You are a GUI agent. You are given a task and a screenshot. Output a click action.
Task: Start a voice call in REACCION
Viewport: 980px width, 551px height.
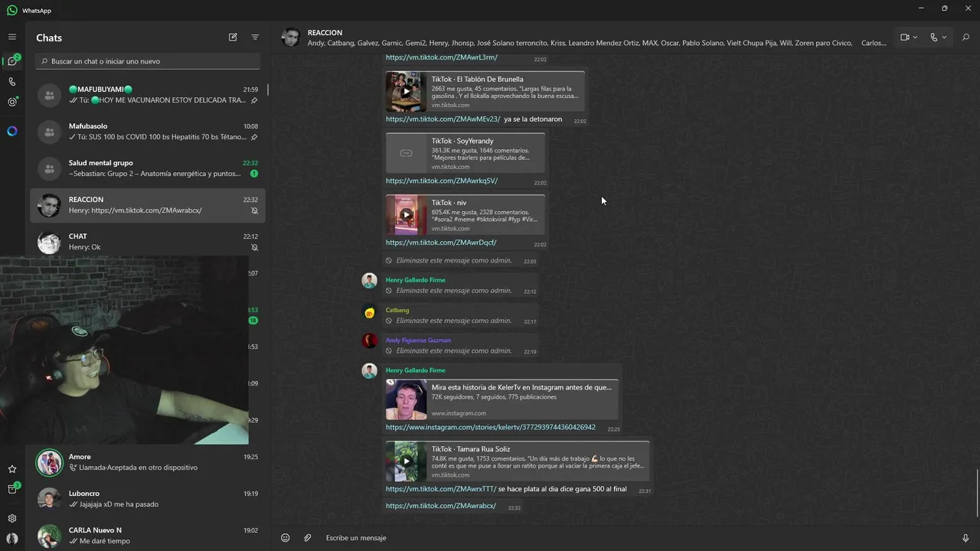tap(934, 37)
